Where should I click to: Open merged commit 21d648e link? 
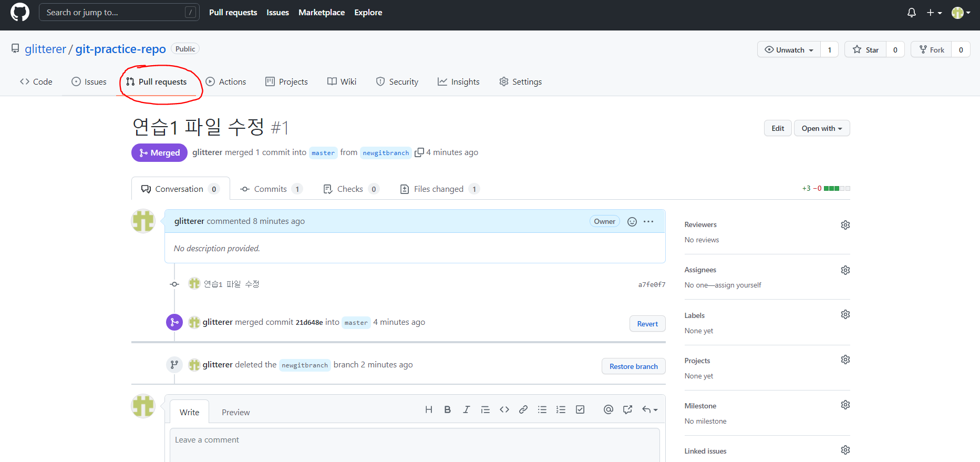[309, 323]
